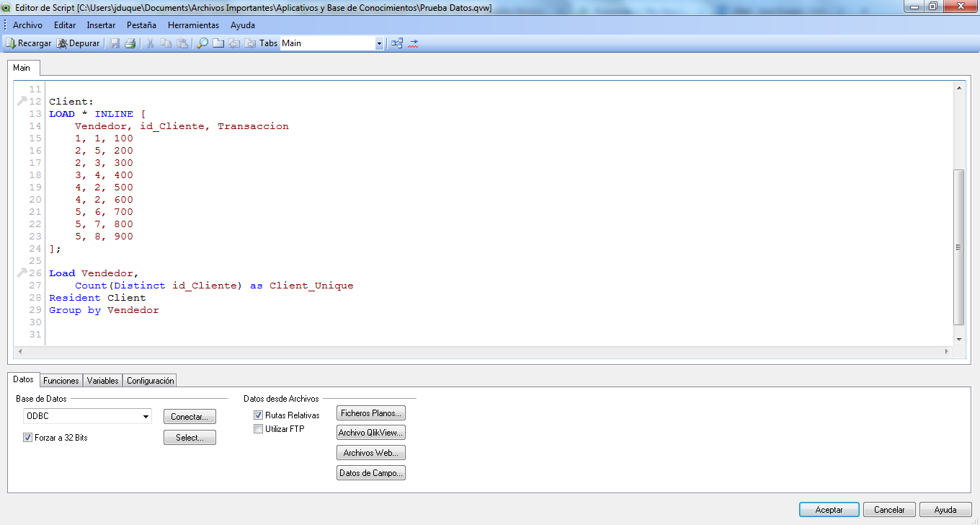Open the Ayuda menu
The height and width of the screenshot is (525, 980).
[243, 25]
